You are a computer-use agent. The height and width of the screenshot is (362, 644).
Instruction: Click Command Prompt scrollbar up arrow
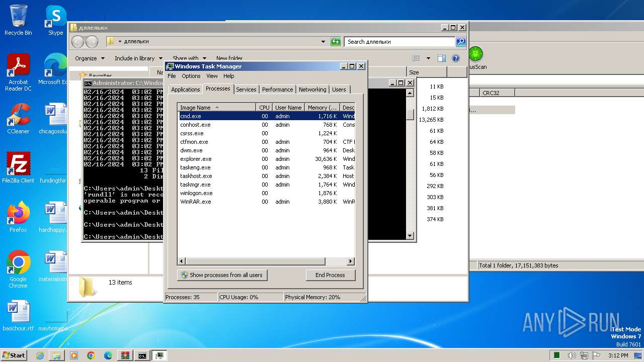(410, 93)
